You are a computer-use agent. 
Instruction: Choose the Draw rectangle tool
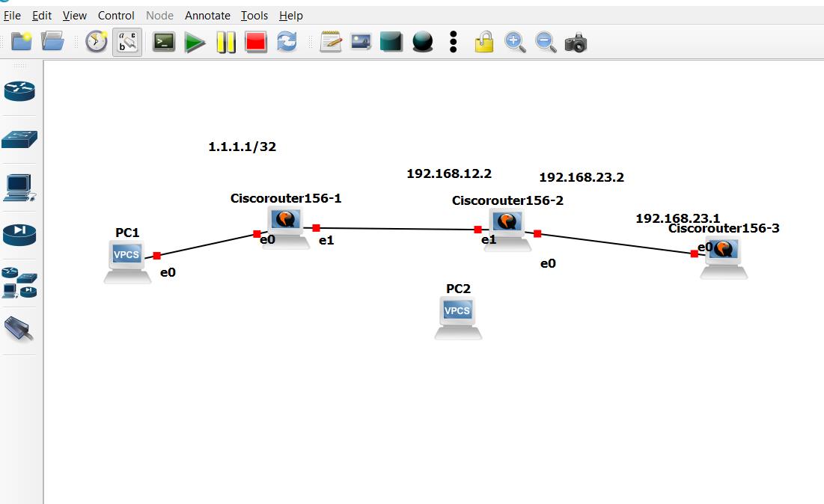point(391,42)
